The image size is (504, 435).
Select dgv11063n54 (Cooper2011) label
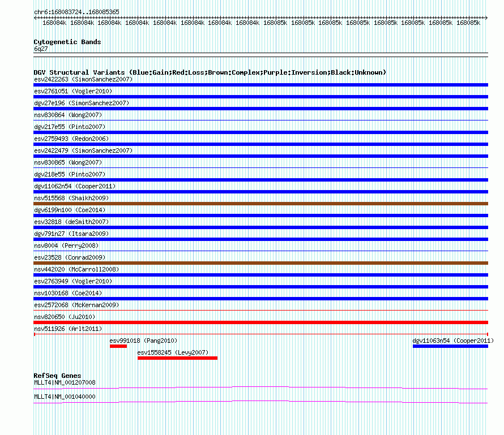453,341
